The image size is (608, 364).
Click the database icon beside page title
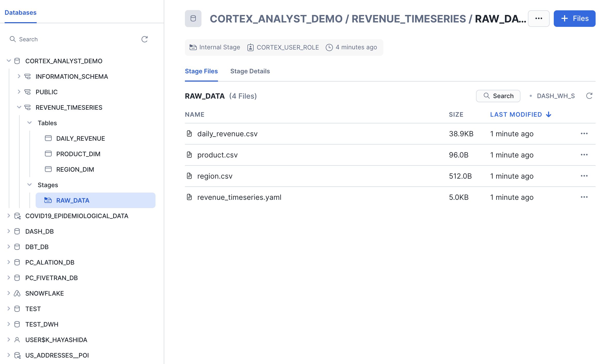pyautogui.click(x=193, y=19)
